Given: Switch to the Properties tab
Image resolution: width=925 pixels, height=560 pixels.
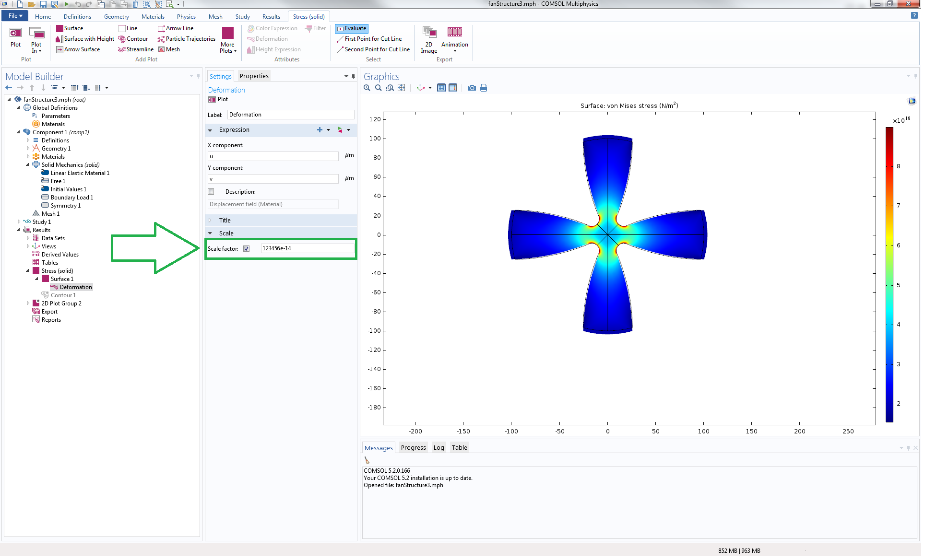Looking at the screenshot, I should [254, 76].
